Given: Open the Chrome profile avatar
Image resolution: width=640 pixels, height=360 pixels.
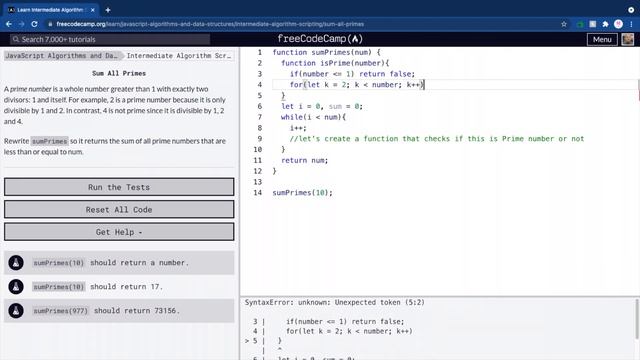Looking at the screenshot, I should tap(618, 24).
